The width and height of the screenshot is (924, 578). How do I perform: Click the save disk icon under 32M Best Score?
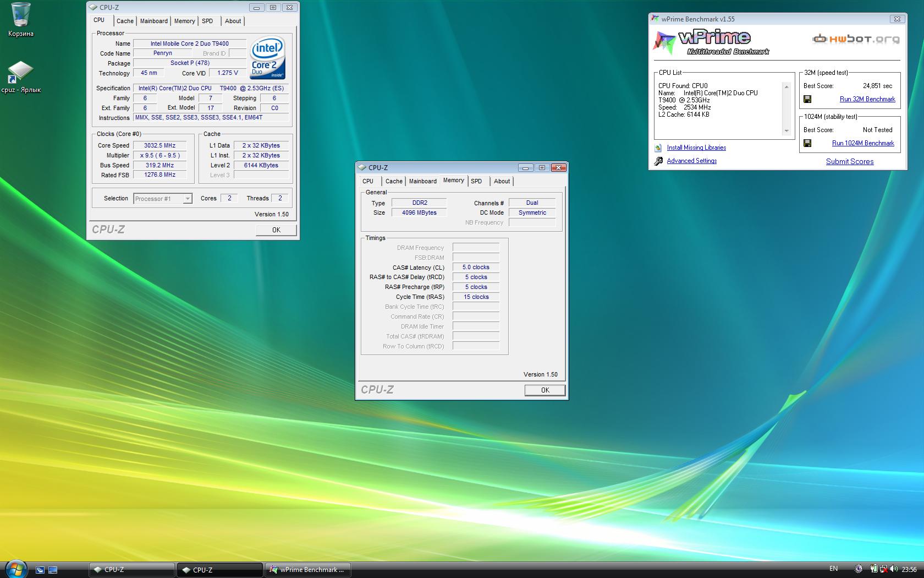point(807,99)
